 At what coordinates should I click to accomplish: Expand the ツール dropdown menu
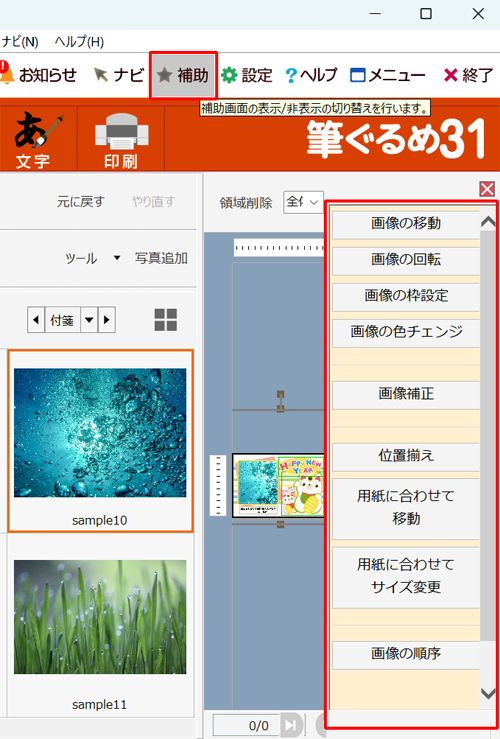[117, 258]
